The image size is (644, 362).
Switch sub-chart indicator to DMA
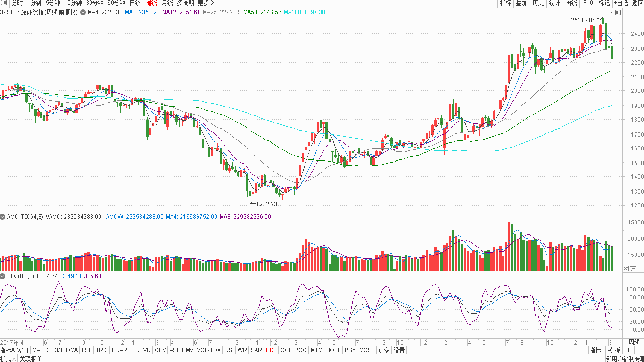point(72,350)
